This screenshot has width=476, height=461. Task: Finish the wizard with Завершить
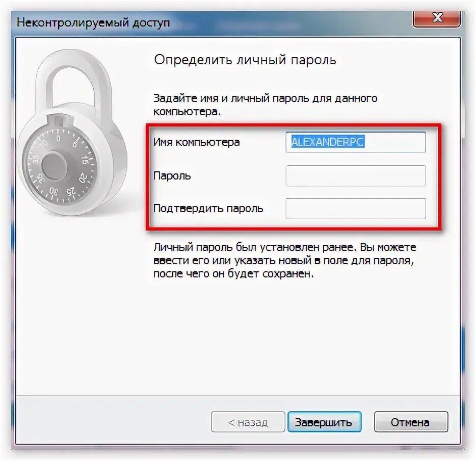[x=324, y=422]
